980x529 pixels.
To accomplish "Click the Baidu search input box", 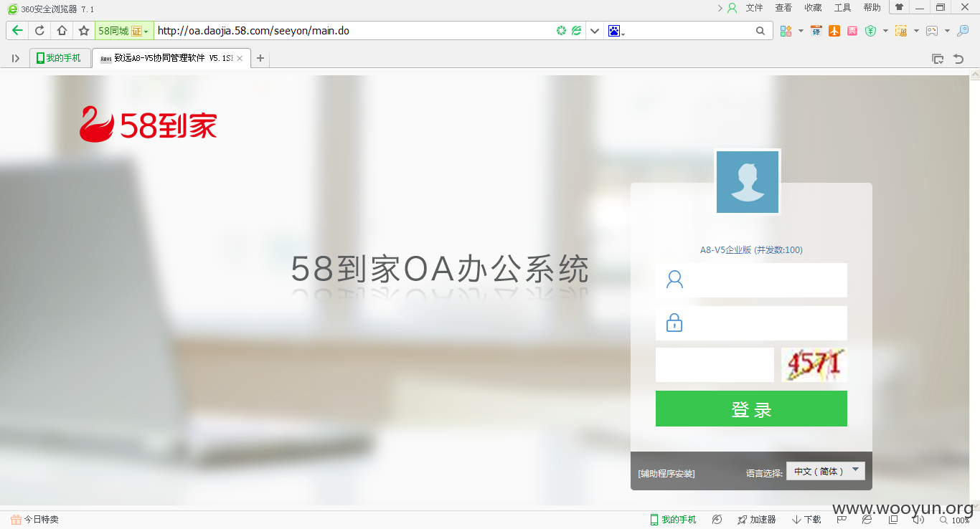I will point(689,31).
